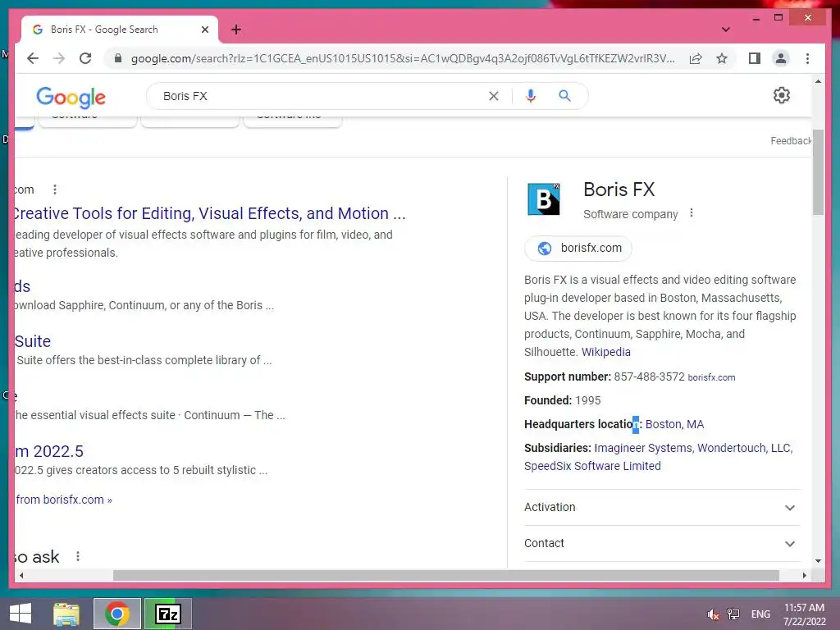Open the 2022.5 sitelink result
The height and width of the screenshot is (630, 840).
(49, 452)
